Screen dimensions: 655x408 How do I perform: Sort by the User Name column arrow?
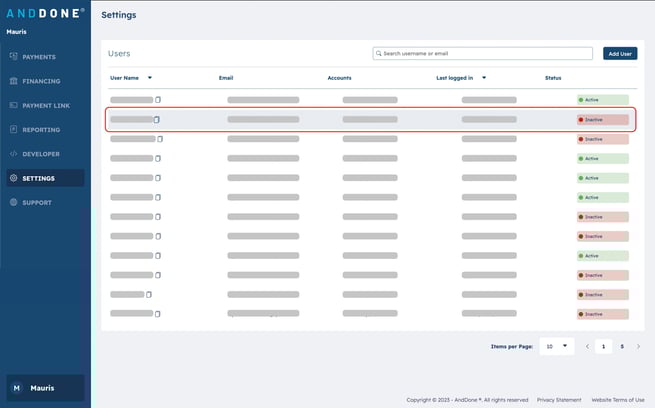150,77
